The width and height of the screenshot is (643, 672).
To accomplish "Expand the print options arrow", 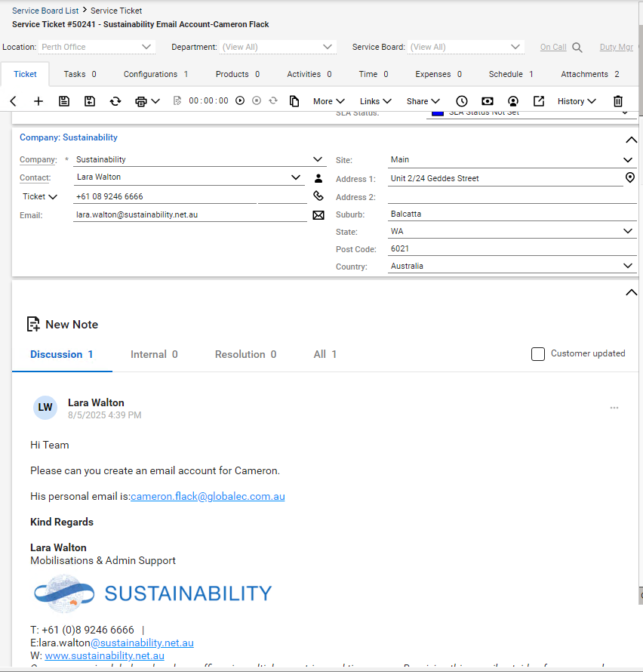I will [x=156, y=102].
